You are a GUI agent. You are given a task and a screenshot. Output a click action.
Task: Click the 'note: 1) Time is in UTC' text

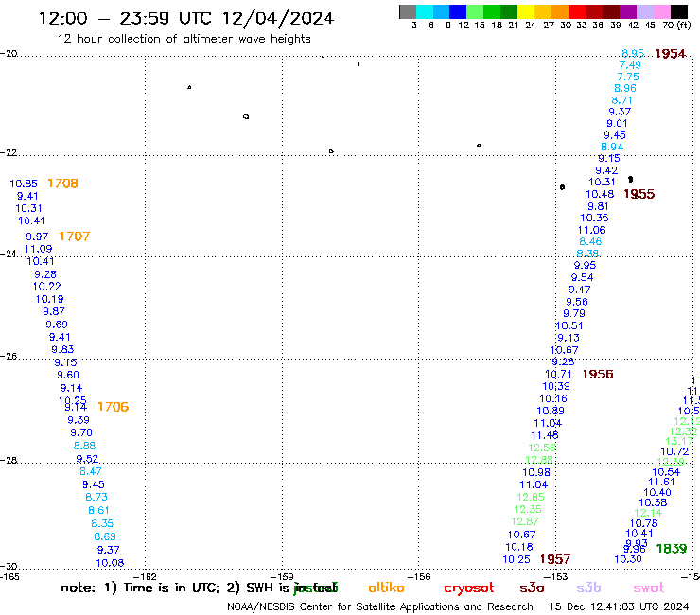[x=140, y=588]
